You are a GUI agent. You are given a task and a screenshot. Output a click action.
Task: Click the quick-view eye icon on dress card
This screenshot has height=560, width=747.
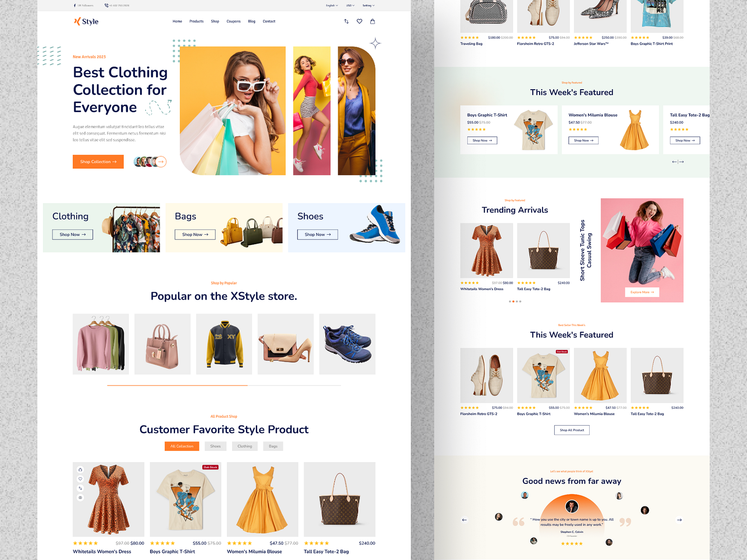[80, 498]
